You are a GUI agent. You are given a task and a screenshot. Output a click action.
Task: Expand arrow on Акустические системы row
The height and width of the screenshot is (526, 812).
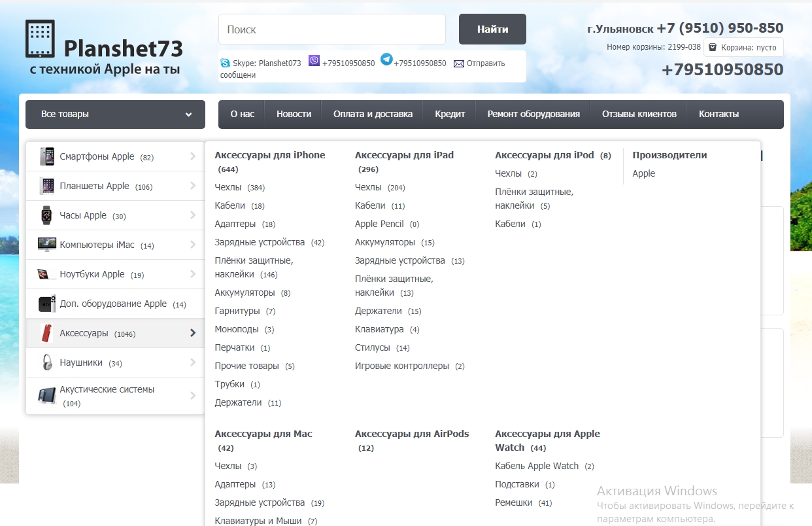[193, 396]
